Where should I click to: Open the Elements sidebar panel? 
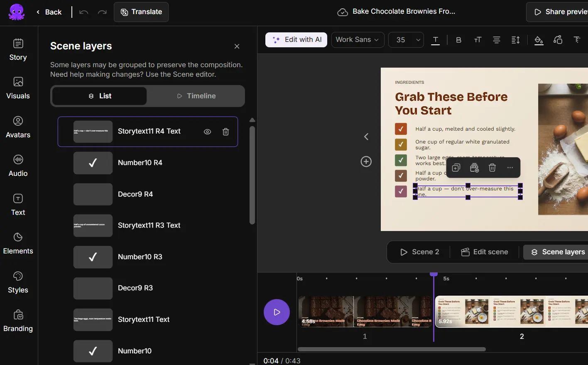[x=18, y=243]
